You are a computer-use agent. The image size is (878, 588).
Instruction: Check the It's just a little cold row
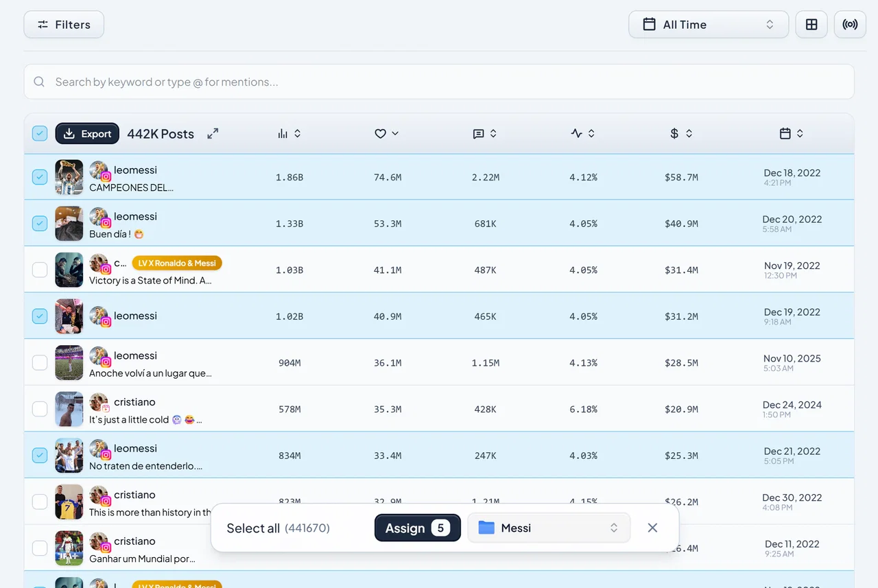coord(40,409)
